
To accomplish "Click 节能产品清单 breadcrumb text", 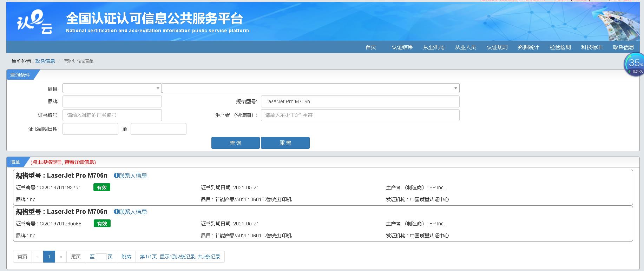I will pos(79,61).
